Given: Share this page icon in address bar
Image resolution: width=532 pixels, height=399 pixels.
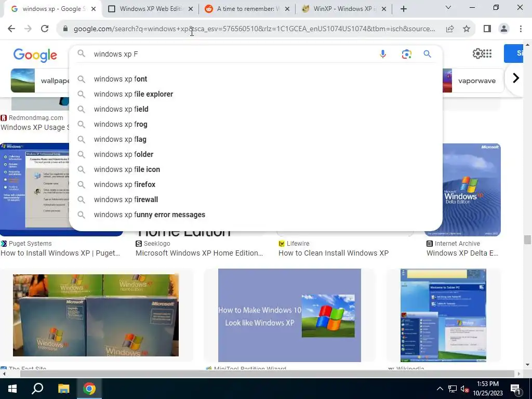Looking at the screenshot, I should (x=450, y=29).
